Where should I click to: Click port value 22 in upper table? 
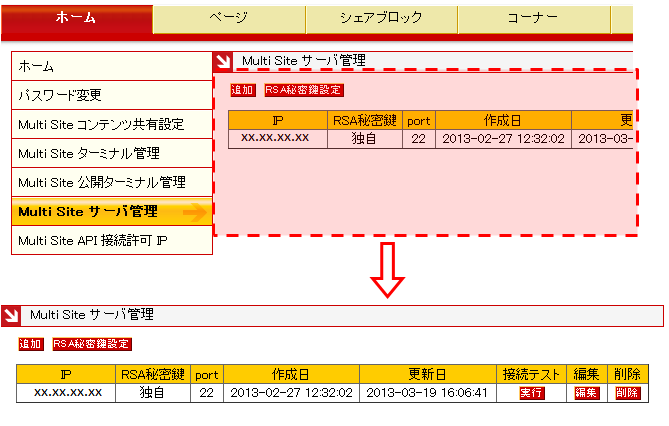pos(419,139)
